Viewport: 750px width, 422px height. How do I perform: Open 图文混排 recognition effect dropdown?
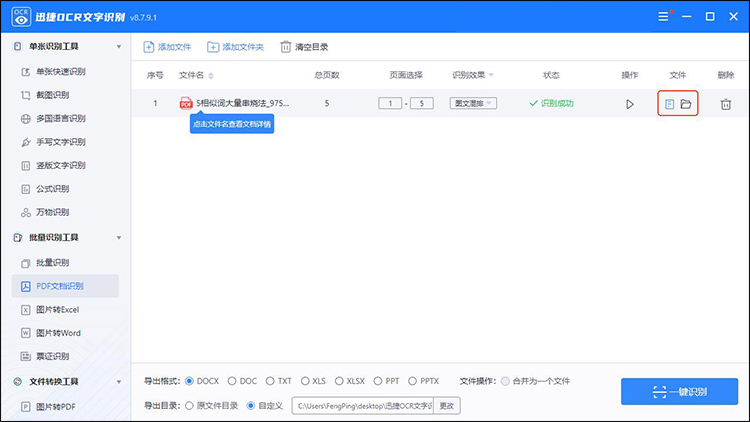click(473, 103)
